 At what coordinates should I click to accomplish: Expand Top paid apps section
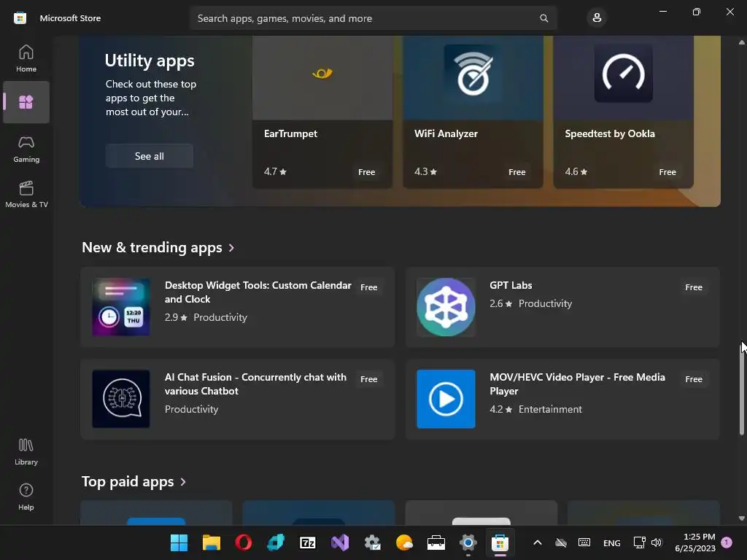[x=134, y=481]
